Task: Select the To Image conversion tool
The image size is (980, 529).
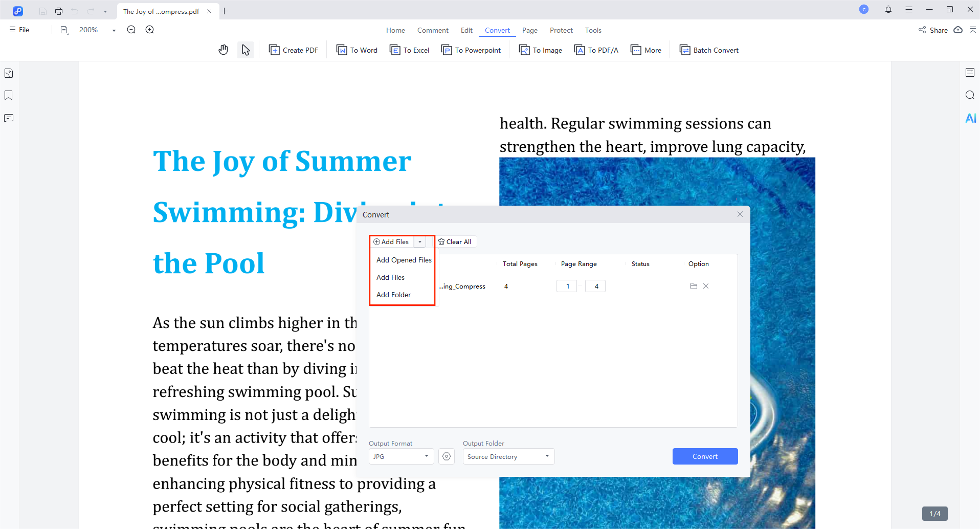Action: click(540, 50)
